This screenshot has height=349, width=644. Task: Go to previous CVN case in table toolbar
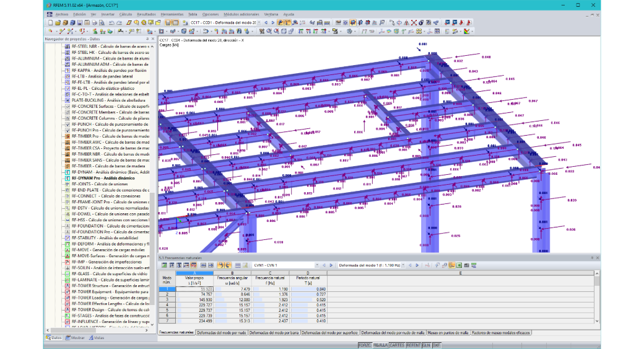click(x=324, y=265)
